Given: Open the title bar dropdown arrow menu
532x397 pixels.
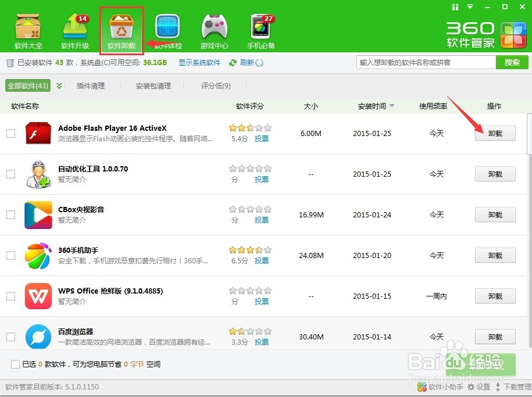Looking at the screenshot, I should pyautogui.click(x=470, y=7).
